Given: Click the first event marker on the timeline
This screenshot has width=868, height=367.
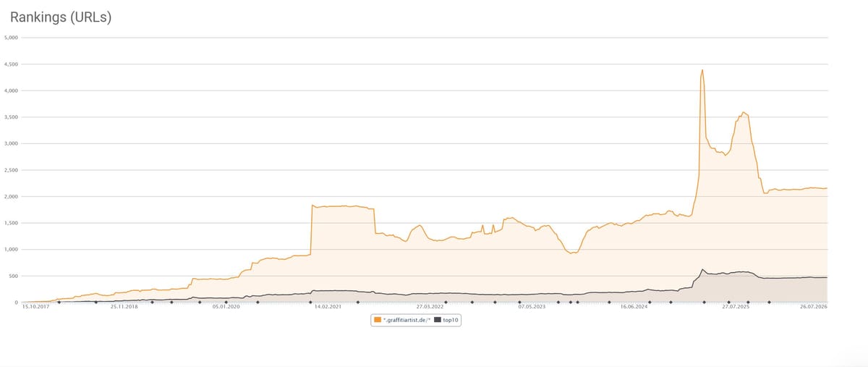Looking at the screenshot, I should (59, 302).
